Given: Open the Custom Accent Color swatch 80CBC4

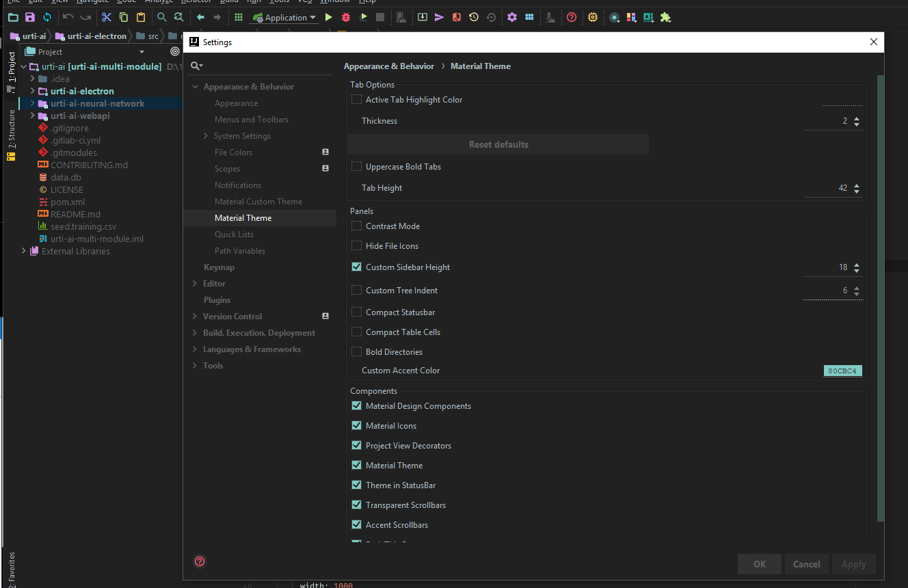Looking at the screenshot, I should [x=842, y=370].
